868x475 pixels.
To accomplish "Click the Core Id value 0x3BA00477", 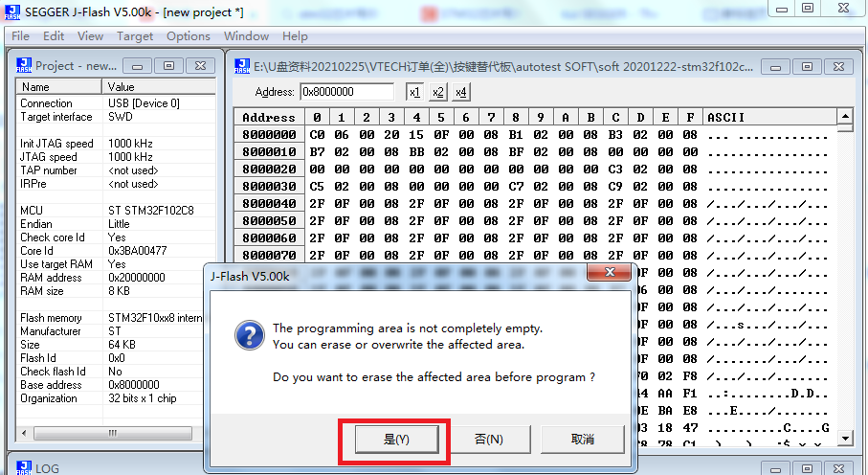I will [x=137, y=251].
